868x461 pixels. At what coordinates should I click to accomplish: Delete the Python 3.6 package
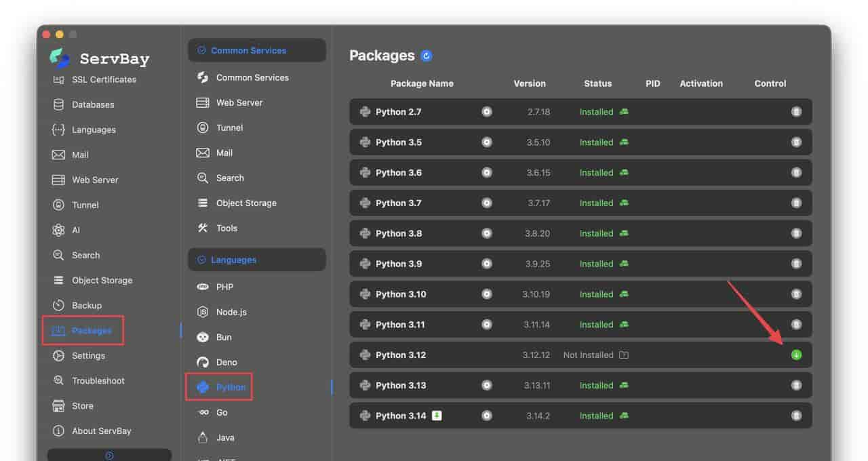tap(796, 173)
